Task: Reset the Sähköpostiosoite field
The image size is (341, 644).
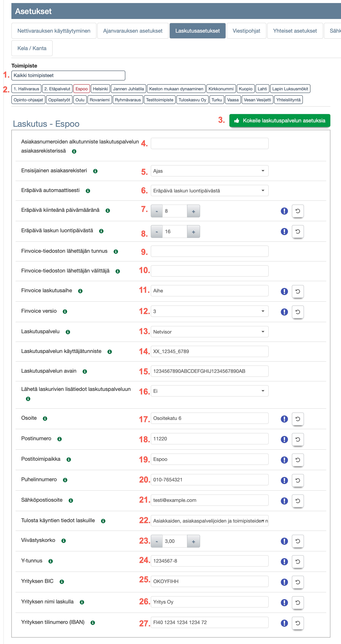Action: point(298,501)
